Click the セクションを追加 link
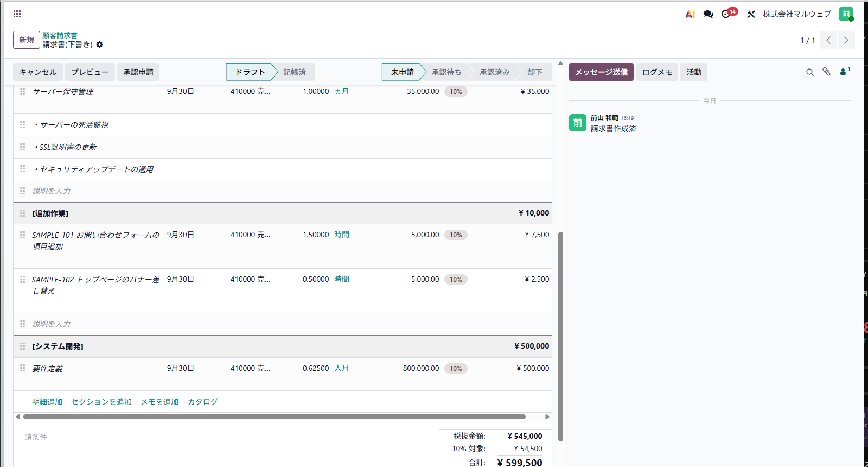Viewport: 868px width, 467px height. (101, 402)
